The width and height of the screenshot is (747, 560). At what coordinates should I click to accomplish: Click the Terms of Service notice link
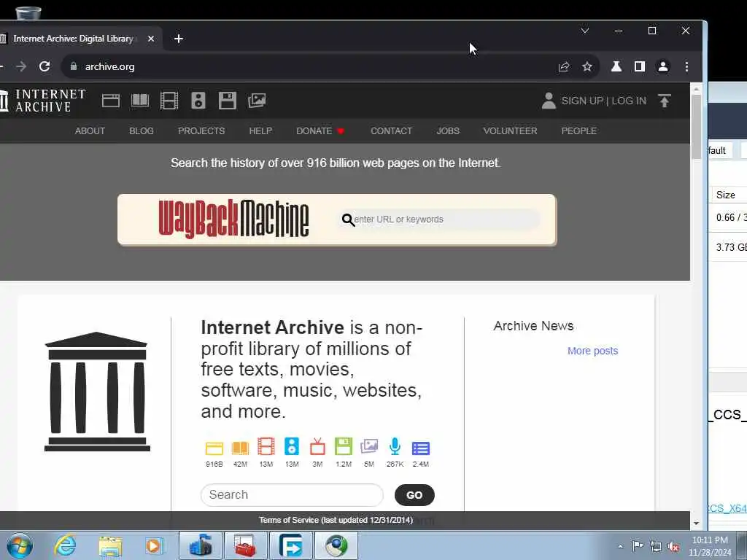[x=336, y=520]
